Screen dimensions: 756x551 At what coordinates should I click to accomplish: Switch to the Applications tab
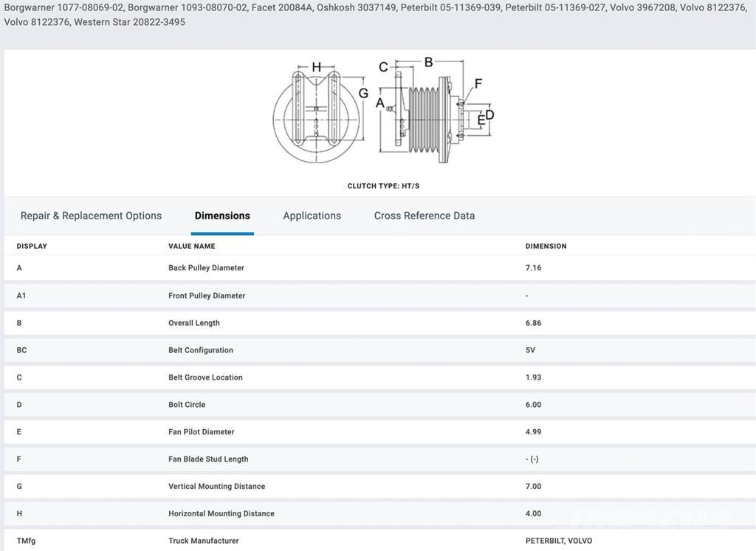click(312, 216)
